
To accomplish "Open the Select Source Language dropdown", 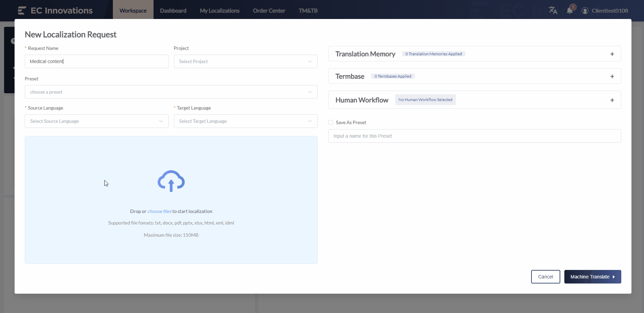I will coord(97,121).
